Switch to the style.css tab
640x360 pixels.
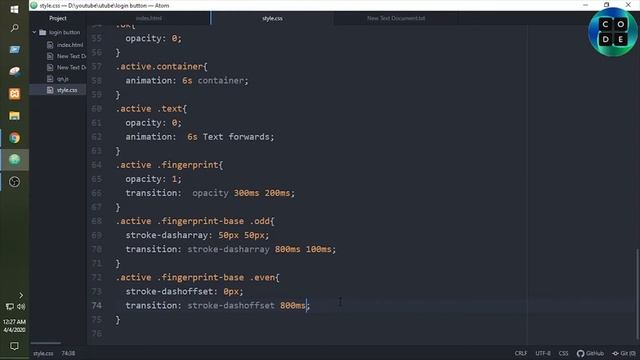272,18
